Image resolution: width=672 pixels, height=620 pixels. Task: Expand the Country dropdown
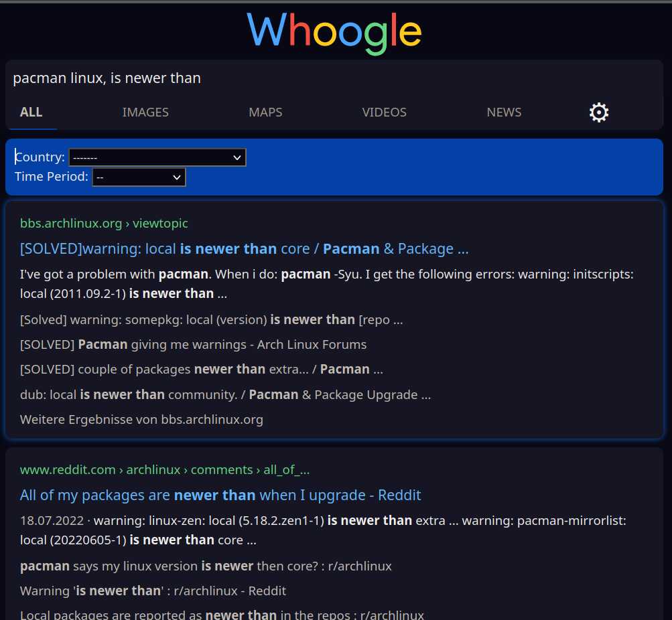[157, 157]
